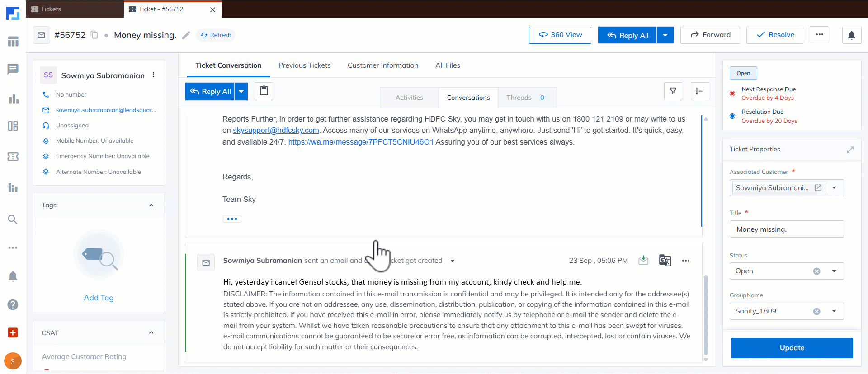Open the notification bell in header
Screen dimensions: 868x374
click(x=851, y=35)
